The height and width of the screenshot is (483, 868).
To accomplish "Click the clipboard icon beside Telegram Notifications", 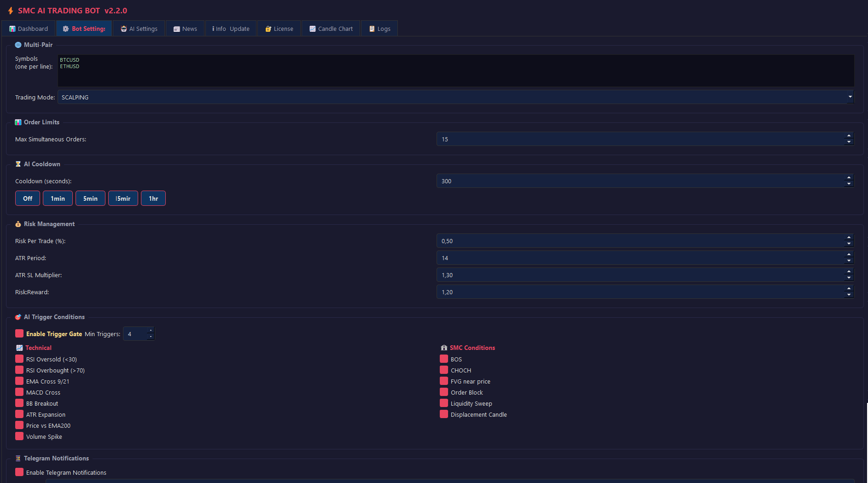I will tap(18, 458).
